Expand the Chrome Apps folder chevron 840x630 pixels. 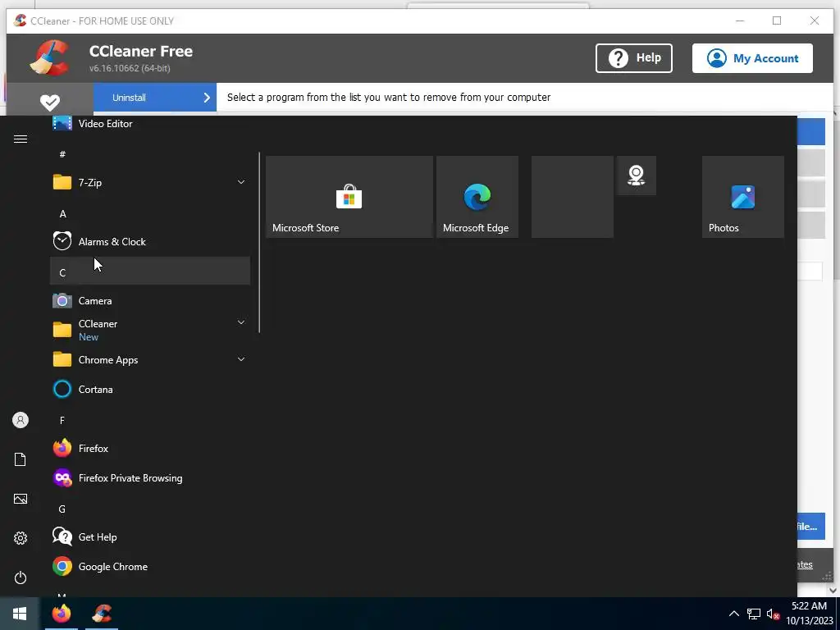tap(241, 359)
